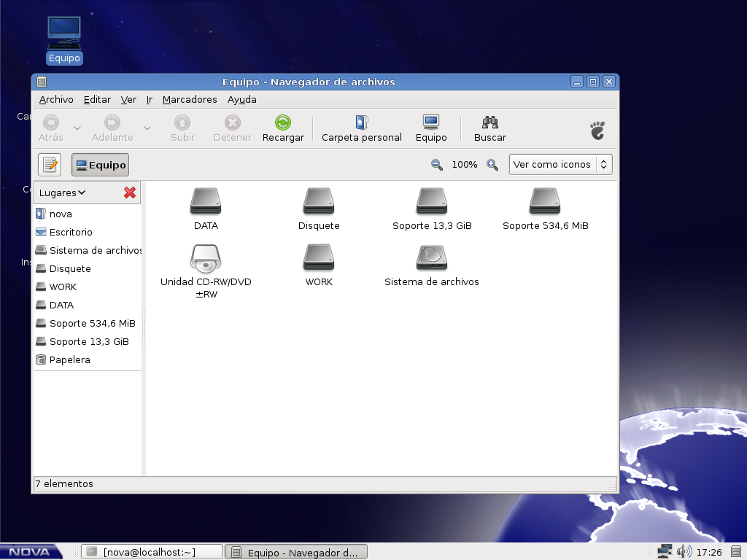This screenshot has height=560, width=747.
Task: Click the 100% zoom level indicator
Action: pyautogui.click(x=465, y=164)
